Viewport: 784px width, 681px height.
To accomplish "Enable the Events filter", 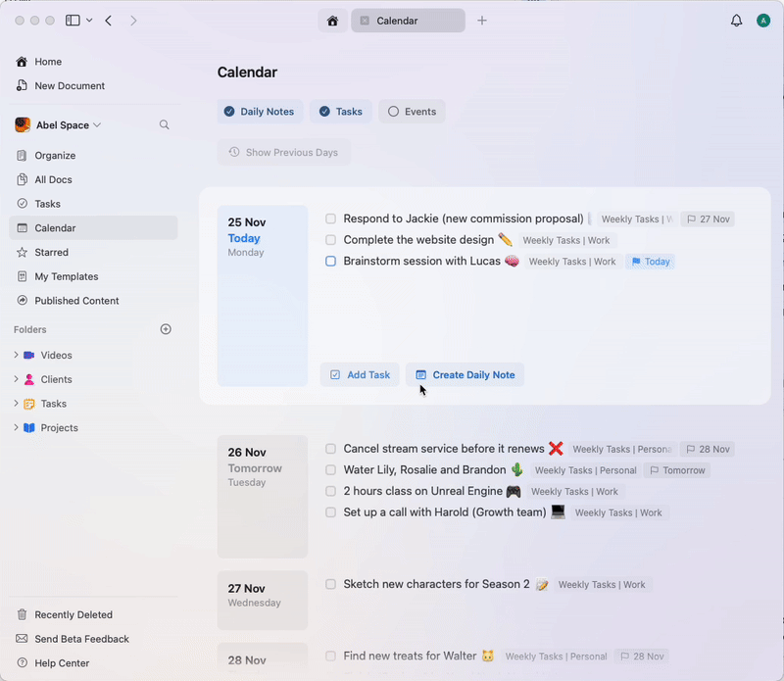I will pyautogui.click(x=412, y=111).
